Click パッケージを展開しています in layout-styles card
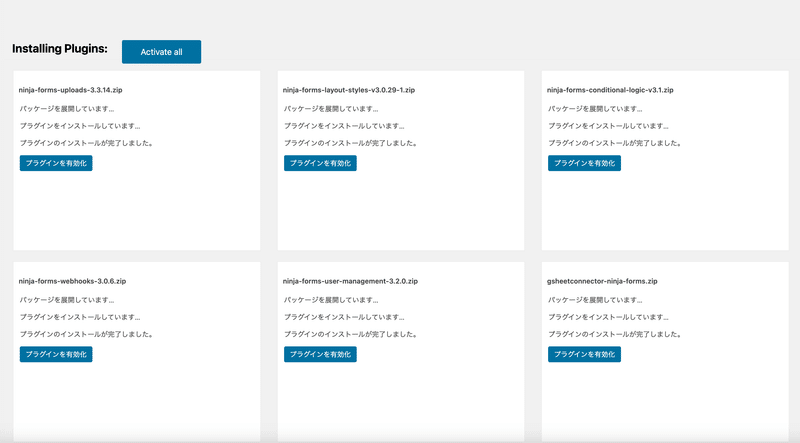 pos(331,109)
